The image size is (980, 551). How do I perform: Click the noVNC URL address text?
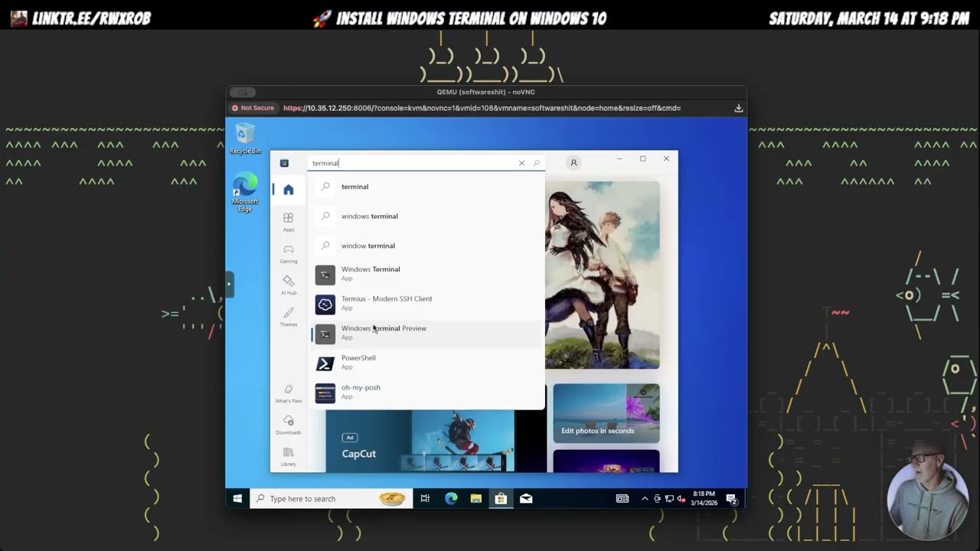(482, 108)
